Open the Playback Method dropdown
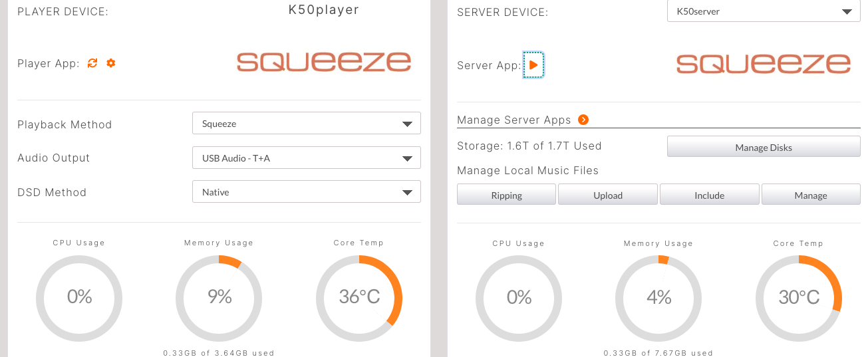Image resolution: width=868 pixels, height=357 pixels. coord(306,124)
